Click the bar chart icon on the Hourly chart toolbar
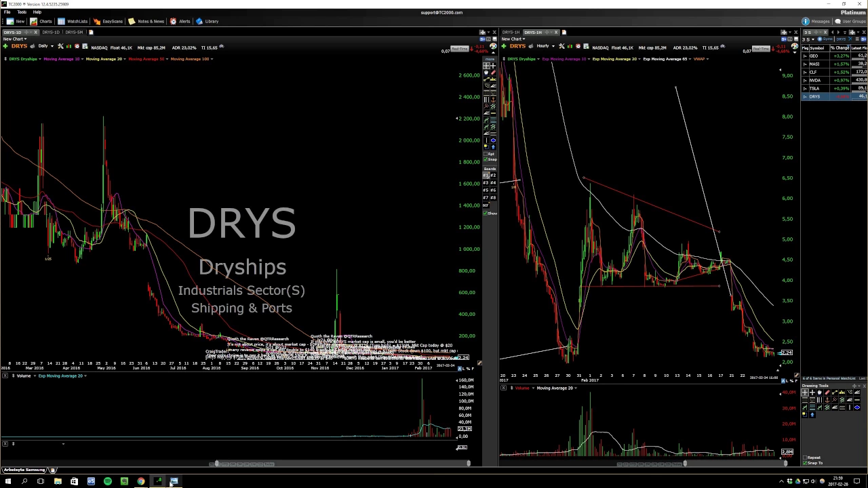The height and width of the screenshot is (488, 868). click(x=570, y=46)
